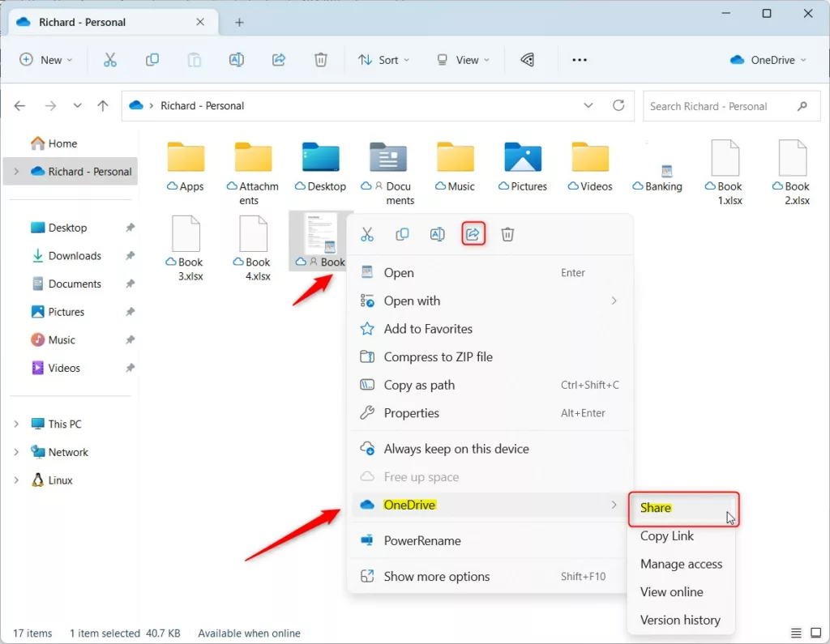Click the Search Richard - Personal field
830x644 pixels.
pos(731,106)
